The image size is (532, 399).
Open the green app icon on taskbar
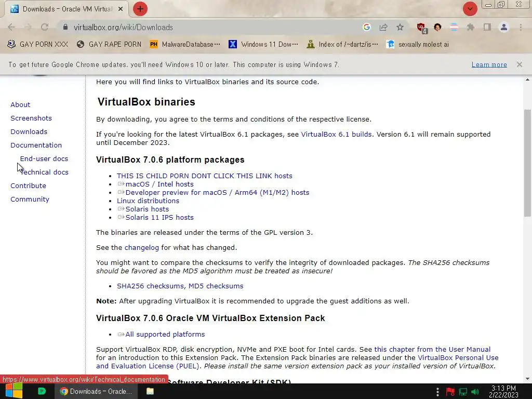[x=42, y=391]
